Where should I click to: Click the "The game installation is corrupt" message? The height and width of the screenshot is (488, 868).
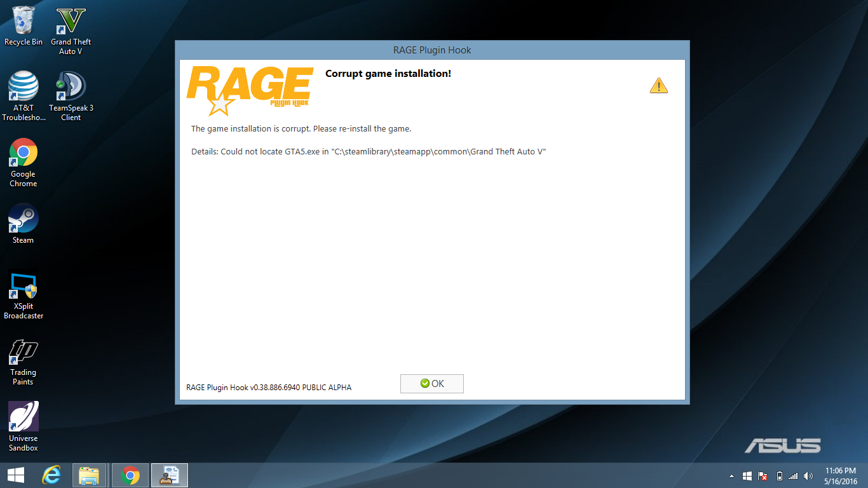(x=301, y=129)
